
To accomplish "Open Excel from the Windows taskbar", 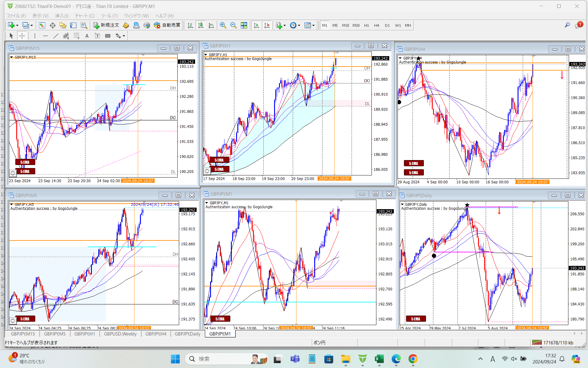I will [x=379, y=359].
